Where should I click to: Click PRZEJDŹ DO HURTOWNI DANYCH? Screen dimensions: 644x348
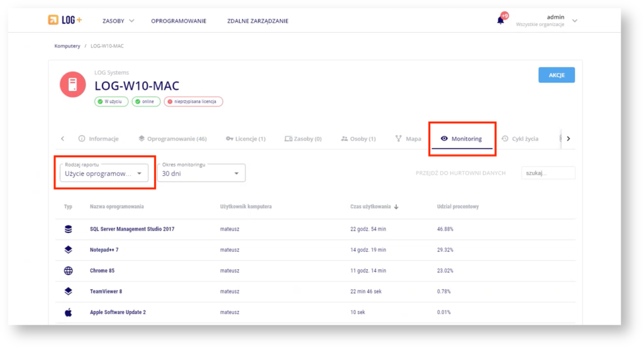point(460,173)
